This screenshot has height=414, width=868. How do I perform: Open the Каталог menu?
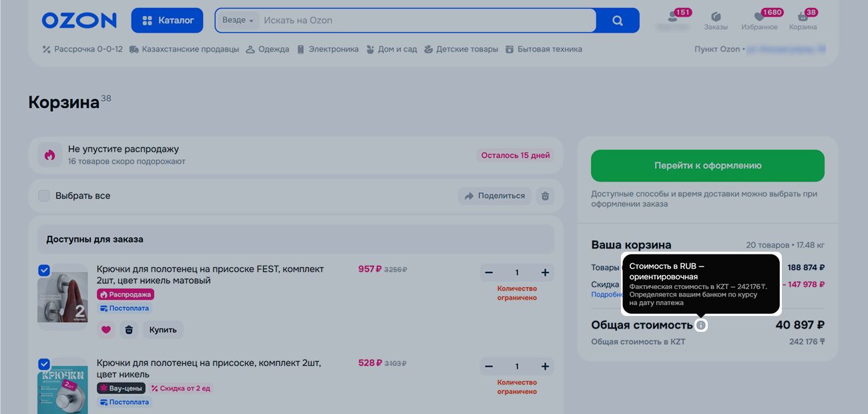[168, 21]
